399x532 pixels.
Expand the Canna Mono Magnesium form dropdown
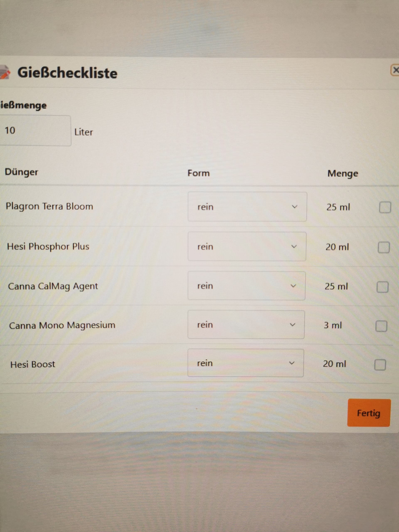[246, 325]
